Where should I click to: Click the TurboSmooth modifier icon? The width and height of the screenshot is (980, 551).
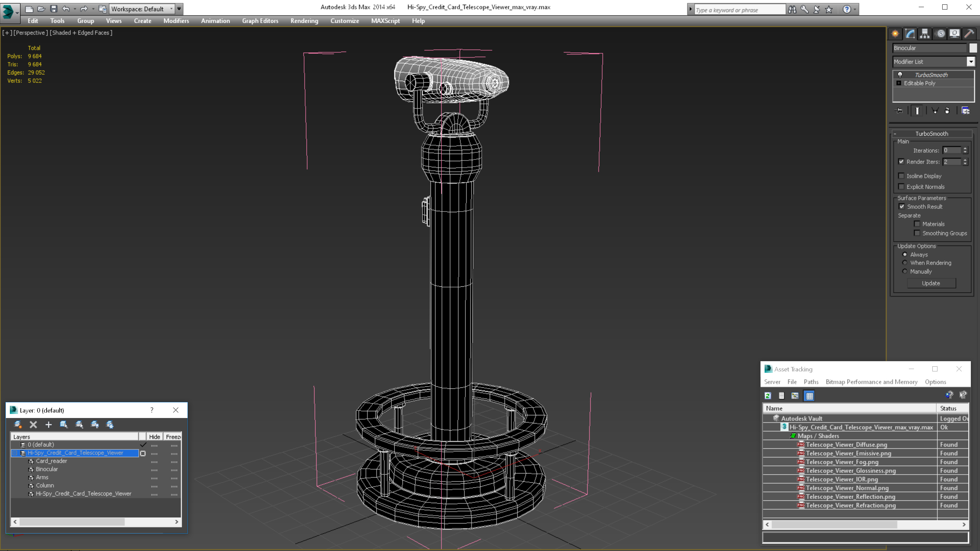[900, 75]
